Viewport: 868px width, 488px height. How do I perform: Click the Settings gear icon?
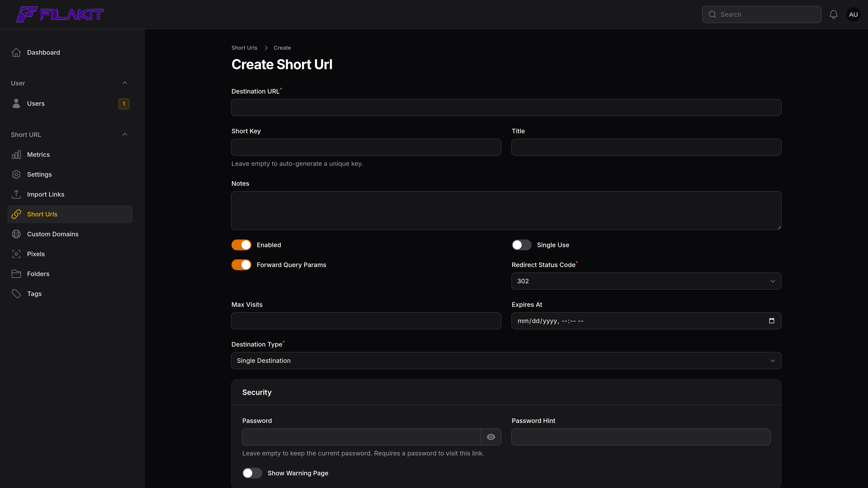point(16,174)
